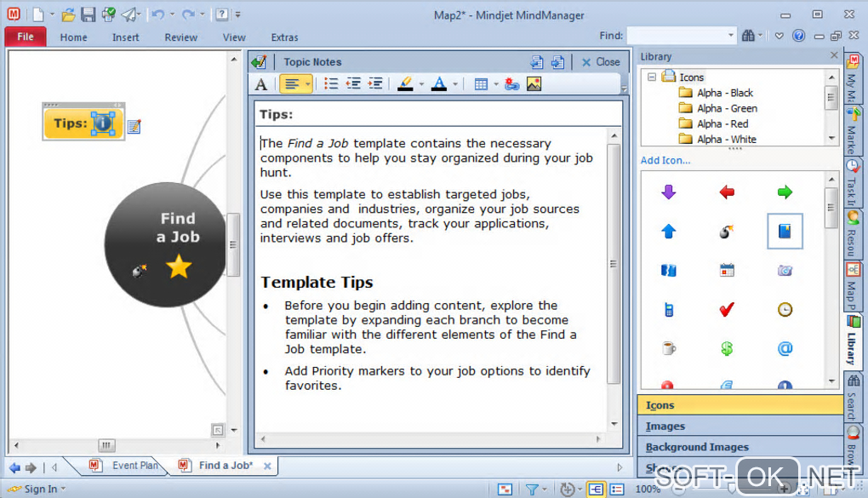This screenshot has width=868, height=498.
Task: Open the Insert ribbon tab
Action: pos(126,37)
